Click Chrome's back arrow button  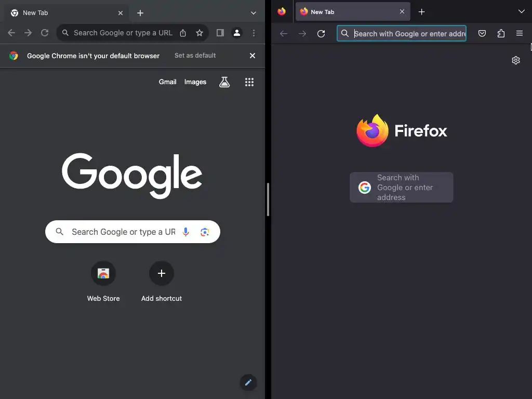click(x=11, y=33)
